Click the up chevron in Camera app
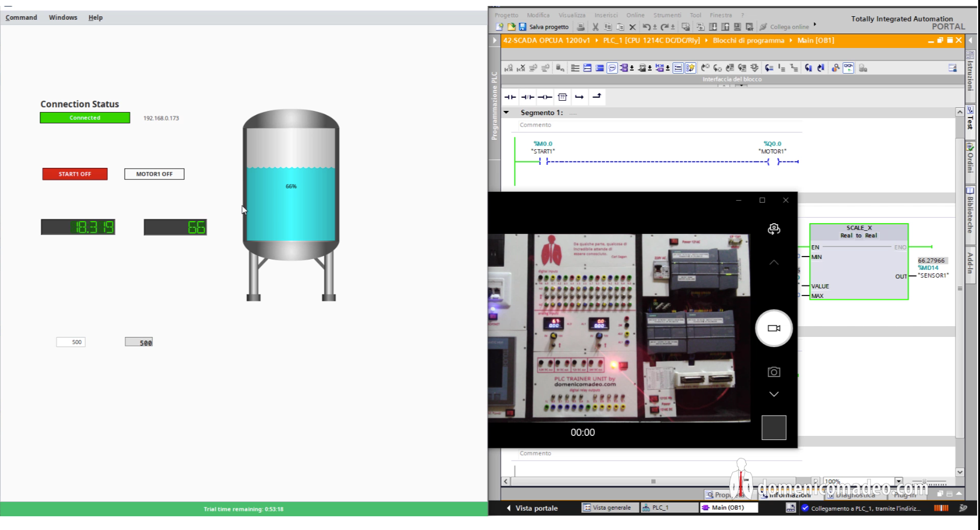This screenshot has height=530, width=980. [x=774, y=262]
